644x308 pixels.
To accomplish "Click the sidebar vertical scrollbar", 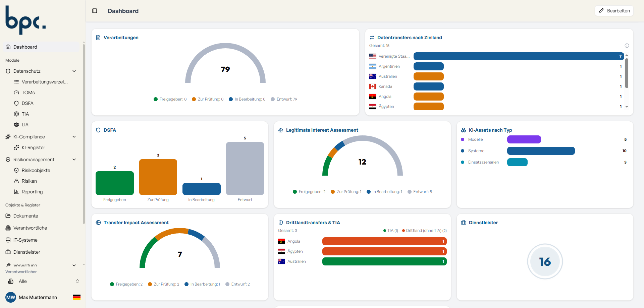I will tap(84, 134).
